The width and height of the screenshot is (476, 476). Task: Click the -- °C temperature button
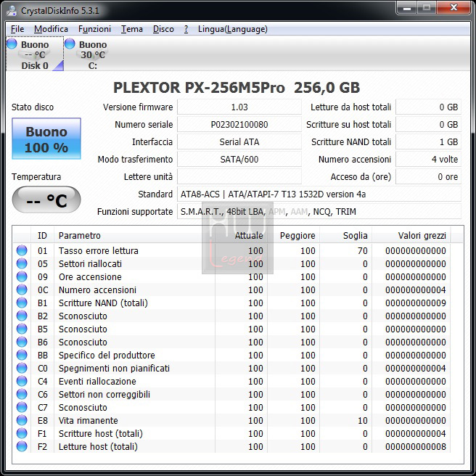(46, 200)
